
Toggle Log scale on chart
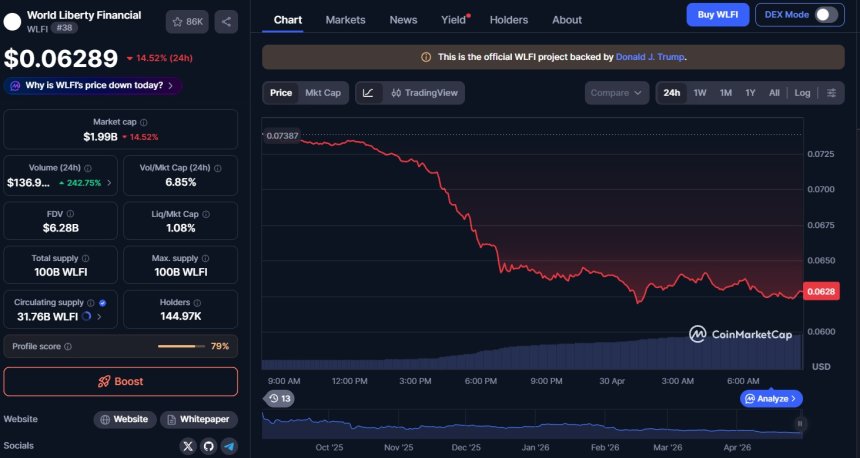[802, 93]
